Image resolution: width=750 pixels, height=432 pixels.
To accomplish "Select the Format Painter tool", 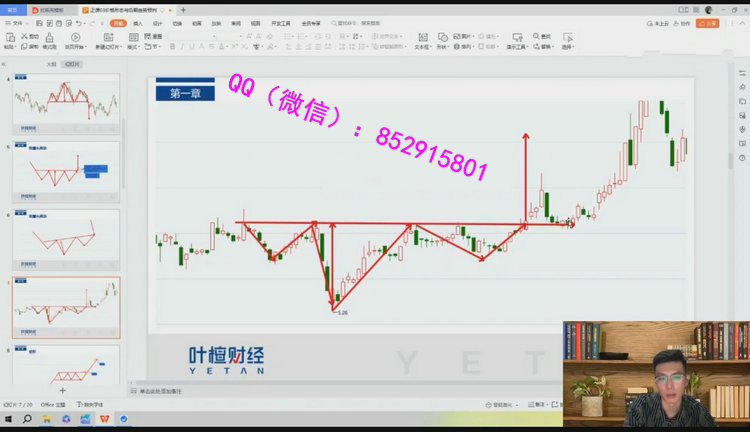I will (52, 40).
